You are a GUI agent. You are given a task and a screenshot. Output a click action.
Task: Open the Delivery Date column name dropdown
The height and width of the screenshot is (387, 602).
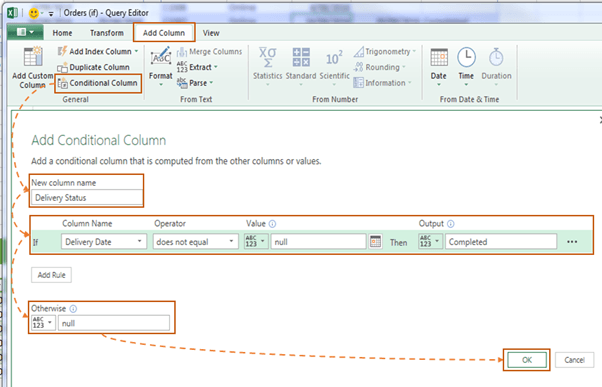click(104, 242)
